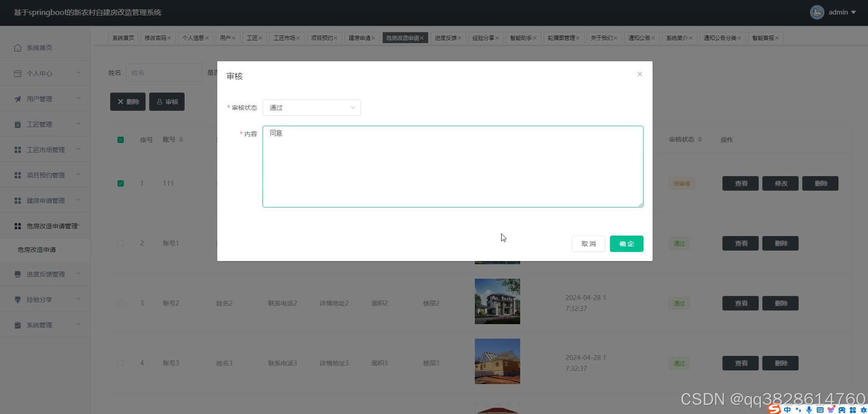This screenshot has height=414, width=868.
Task: Click the 删除 toolbar button above table
Action: pyautogui.click(x=128, y=102)
